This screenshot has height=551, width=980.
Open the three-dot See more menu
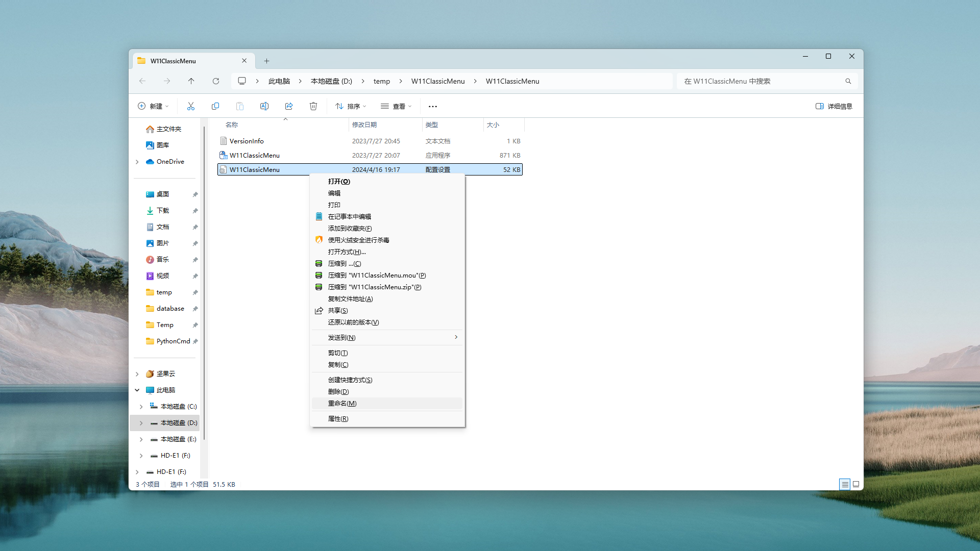[433, 106]
